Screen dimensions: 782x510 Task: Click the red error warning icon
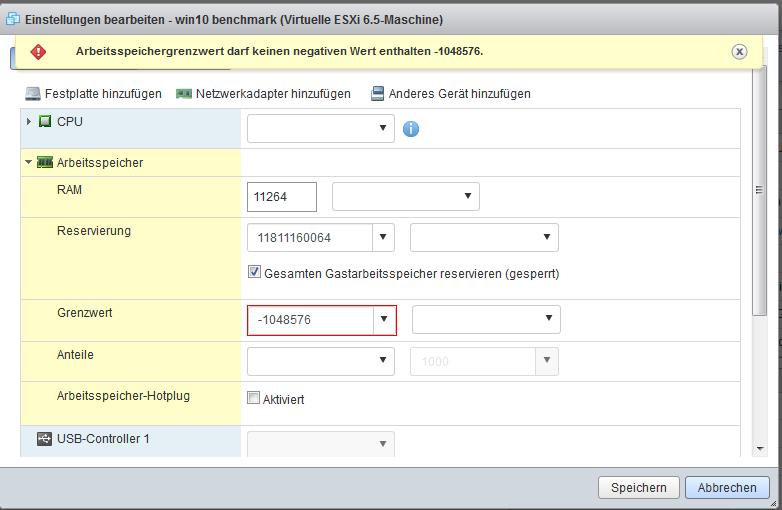click(39, 52)
